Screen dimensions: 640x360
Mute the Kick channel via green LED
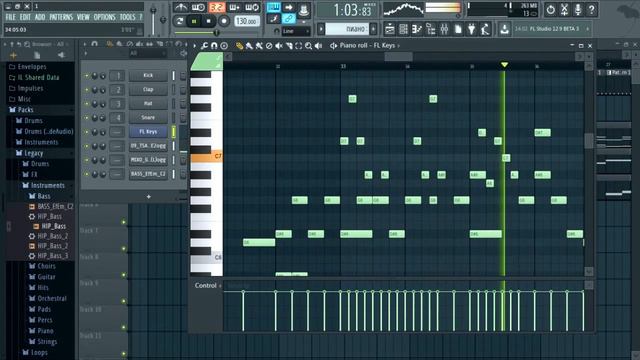(87, 76)
